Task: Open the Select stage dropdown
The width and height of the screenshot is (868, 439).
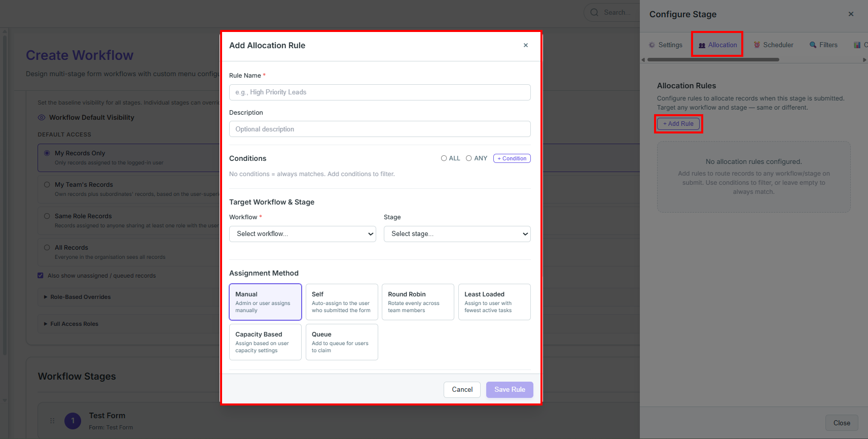Action: point(457,234)
